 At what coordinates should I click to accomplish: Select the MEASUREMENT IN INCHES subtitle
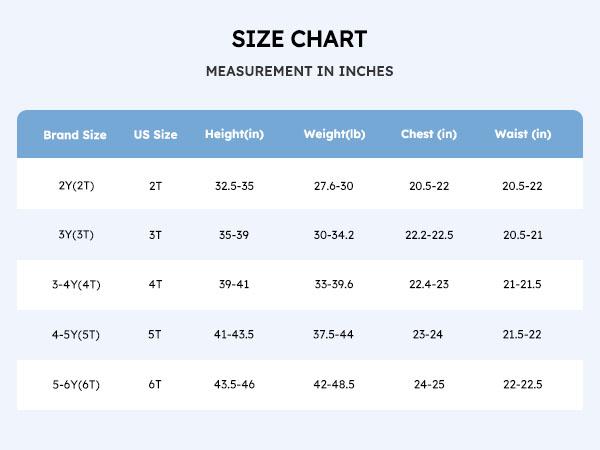tap(299, 72)
